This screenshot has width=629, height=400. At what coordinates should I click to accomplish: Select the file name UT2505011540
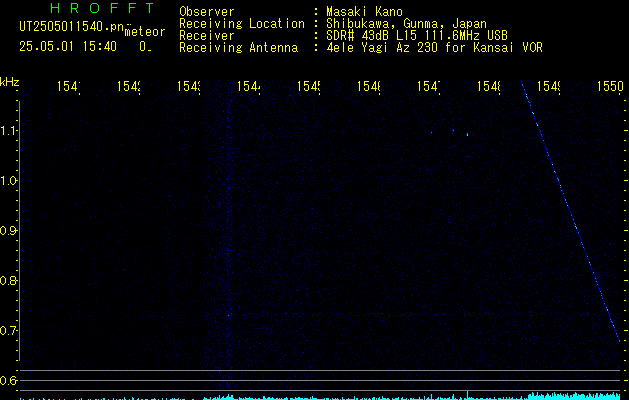pyautogui.click(x=72, y=27)
